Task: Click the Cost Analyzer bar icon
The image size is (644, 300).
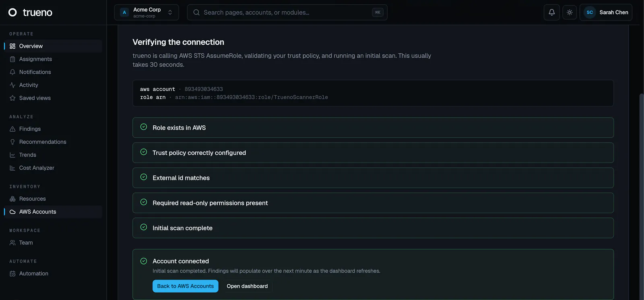Action: 12,168
